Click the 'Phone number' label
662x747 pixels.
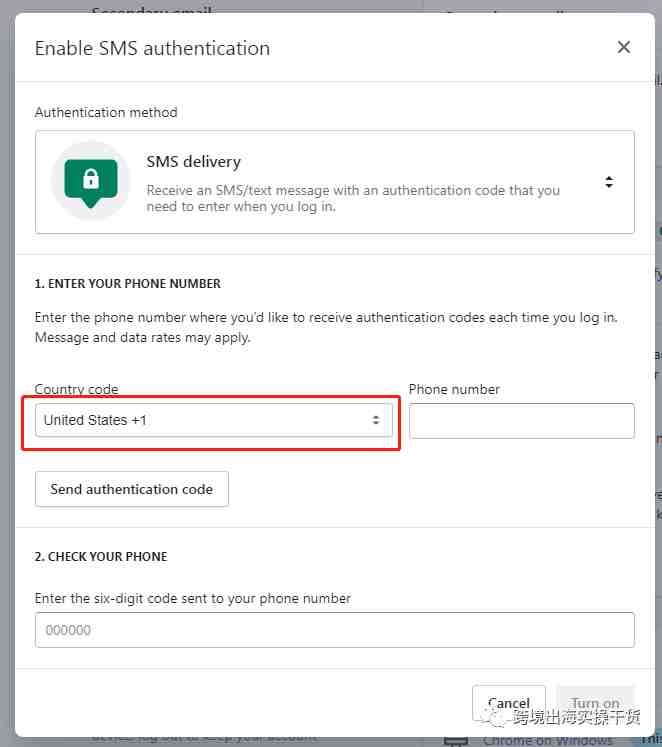454,389
